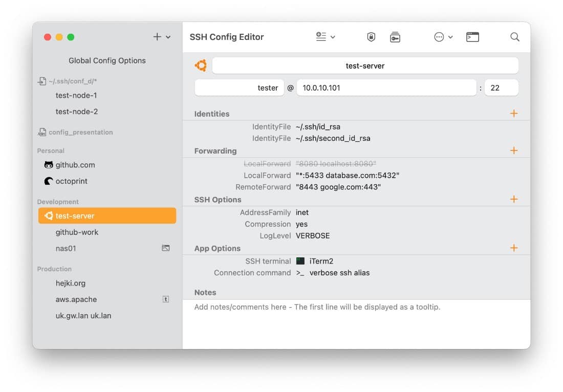Click the keychain key icon in the toolbar
This screenshot has width=563, height=392.
click(x=394, y=37)
